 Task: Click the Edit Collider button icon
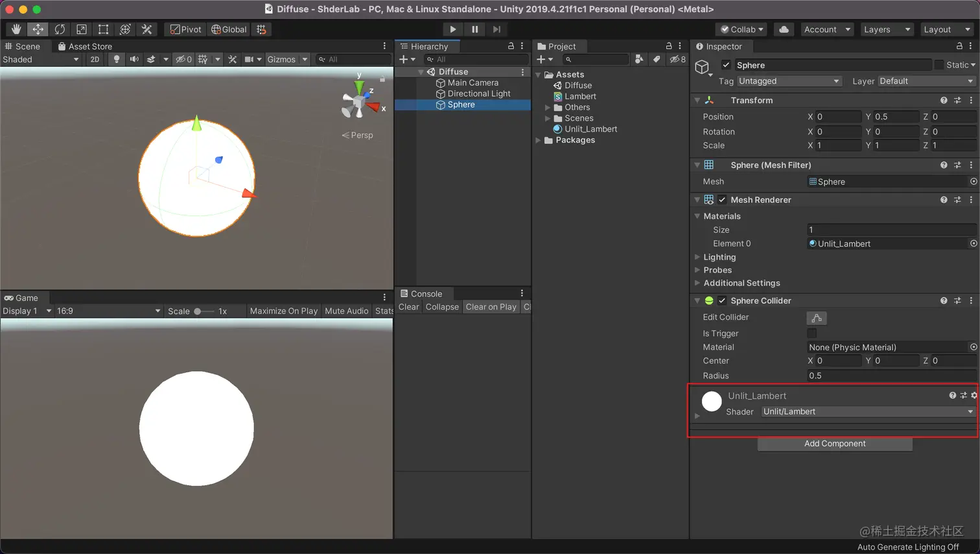pos(817,318)
